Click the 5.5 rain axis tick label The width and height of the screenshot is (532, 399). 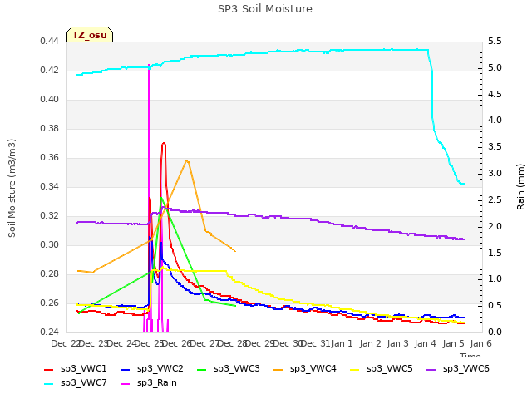495,42
